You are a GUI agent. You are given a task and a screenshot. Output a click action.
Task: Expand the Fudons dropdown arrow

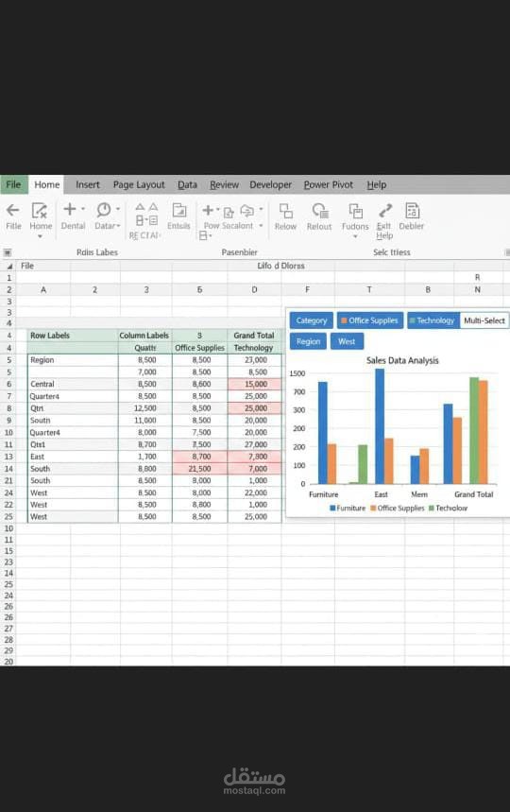coord(355,236)
